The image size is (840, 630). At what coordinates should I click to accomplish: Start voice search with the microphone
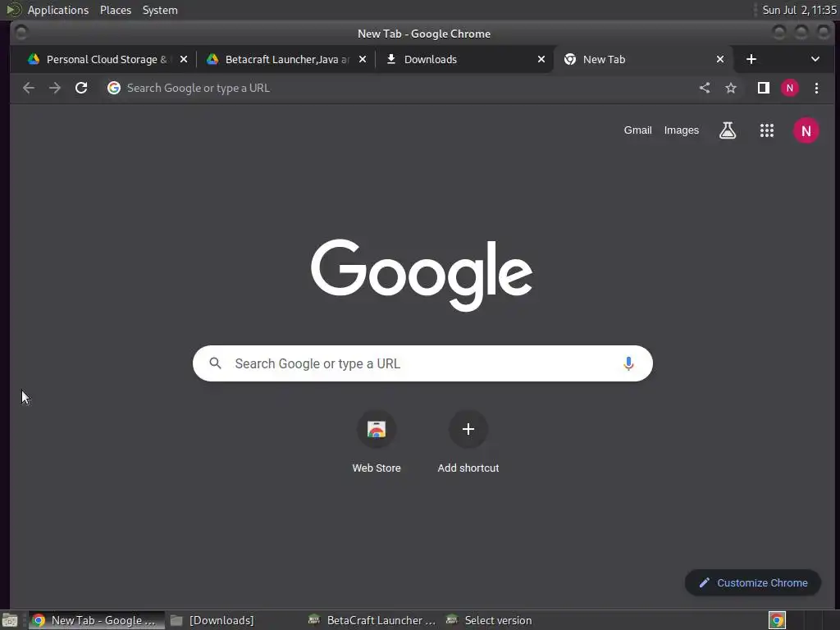coord(628,363)
